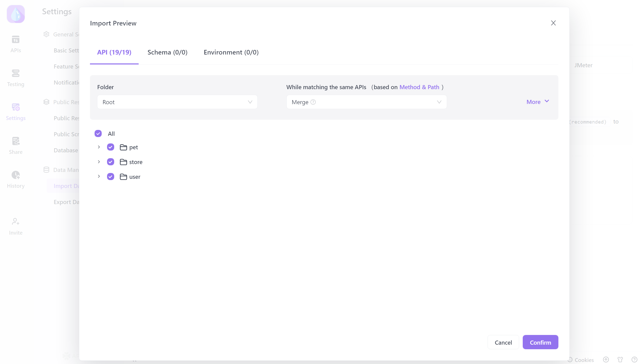642x364 pixels.
Task: Expand the user folder tree node
Action: [x=99, y=176]
